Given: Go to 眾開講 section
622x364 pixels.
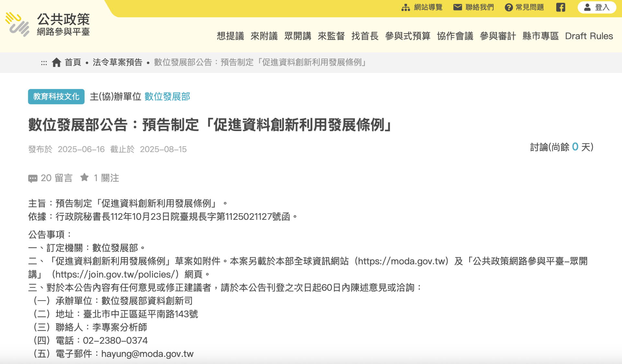Looking at the screenshot, I should click(x=298, y=36).
